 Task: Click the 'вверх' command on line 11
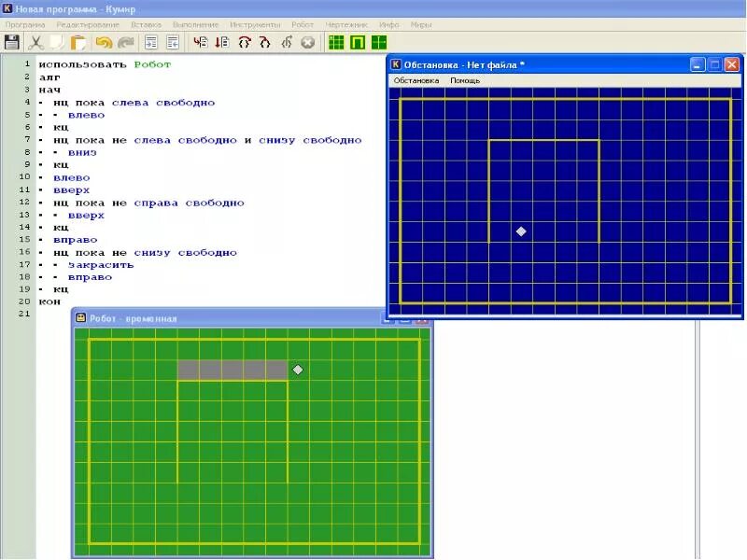pyautogui.click(x=72, y=190)
